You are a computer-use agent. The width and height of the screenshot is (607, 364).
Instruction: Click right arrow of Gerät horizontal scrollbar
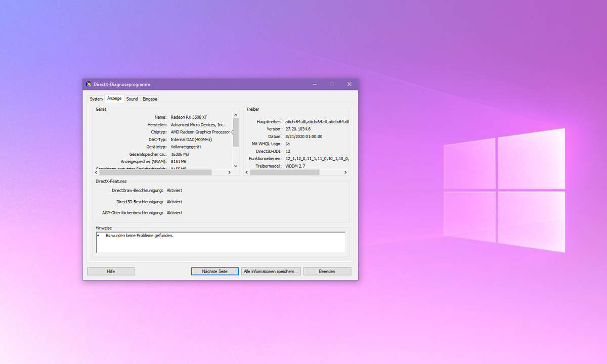[229, 172]
